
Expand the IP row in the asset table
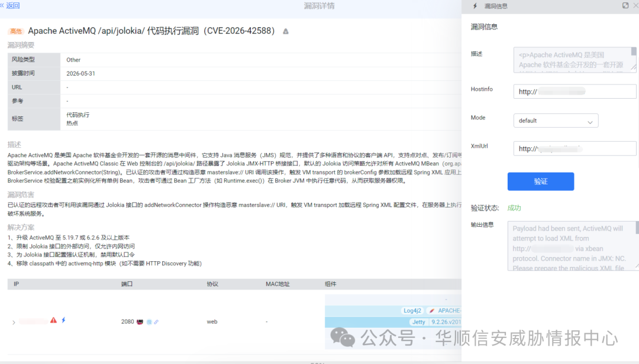coord(14,323)
